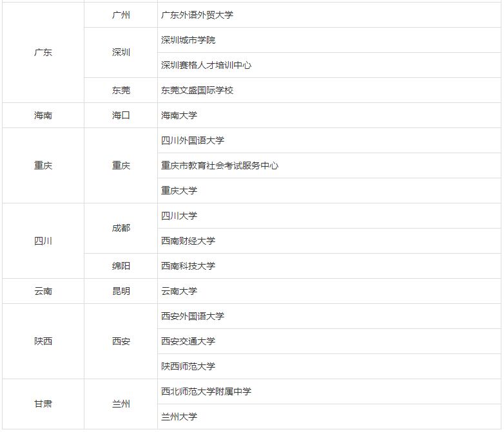Click the 云南大学 entry
The width and height of the screenshot is (504, 432).
click(329, 291)
